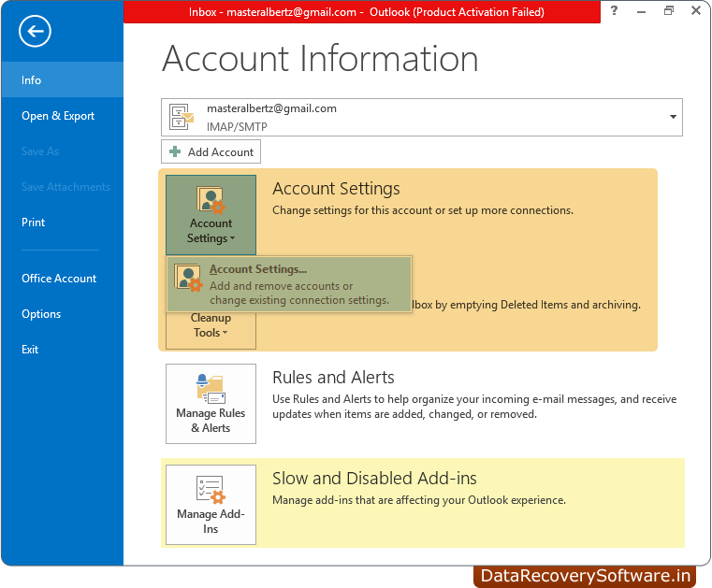Click the back arrow circle icon
Viewport: 712px width, 588px height.
35,31
